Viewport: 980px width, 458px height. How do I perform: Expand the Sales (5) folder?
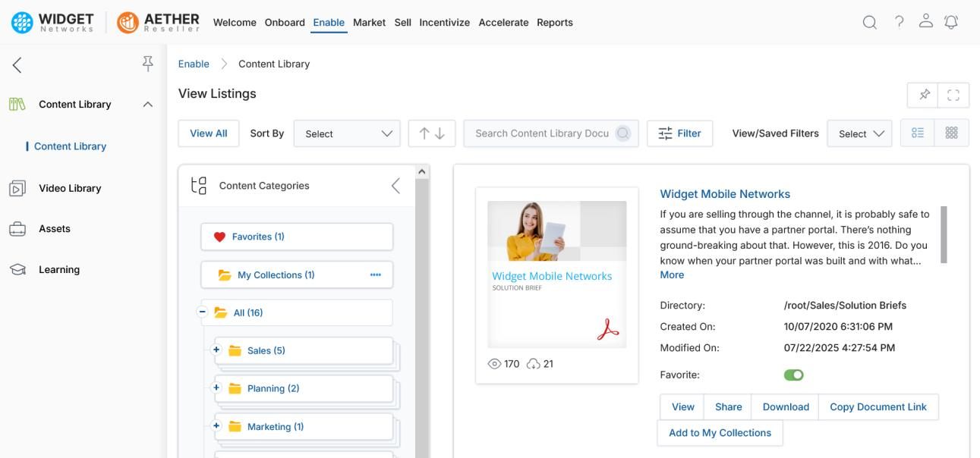(216, 350)
